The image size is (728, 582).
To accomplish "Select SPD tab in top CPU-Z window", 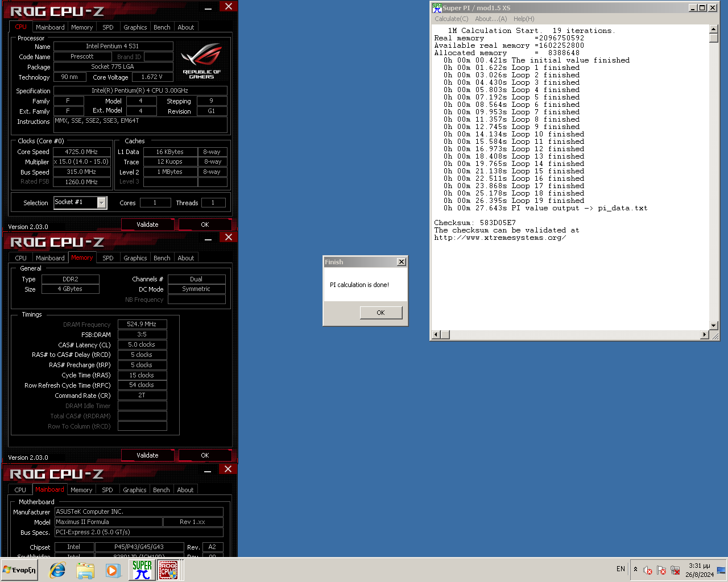I will 108,27.
